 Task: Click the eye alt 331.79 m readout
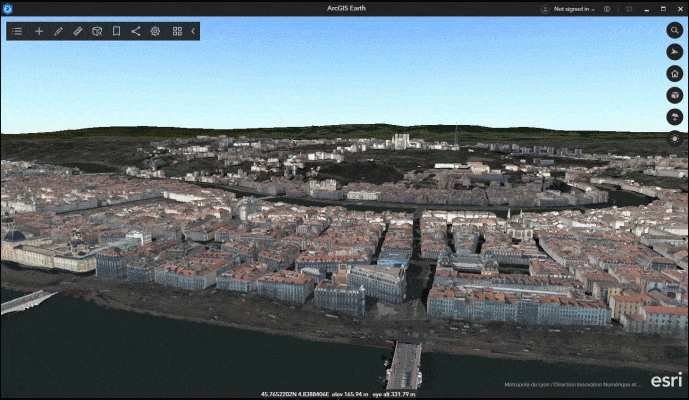[394, 394]
